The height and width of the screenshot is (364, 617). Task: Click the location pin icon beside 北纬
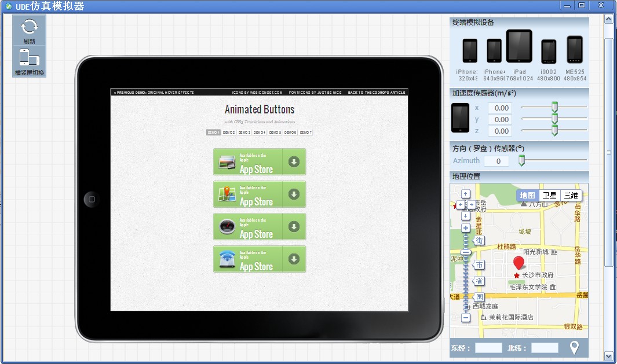575,347
